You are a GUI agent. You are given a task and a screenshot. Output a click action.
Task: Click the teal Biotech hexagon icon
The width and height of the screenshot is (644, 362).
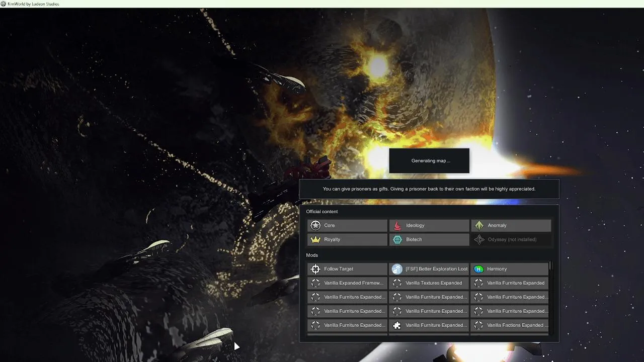(397, 240)
